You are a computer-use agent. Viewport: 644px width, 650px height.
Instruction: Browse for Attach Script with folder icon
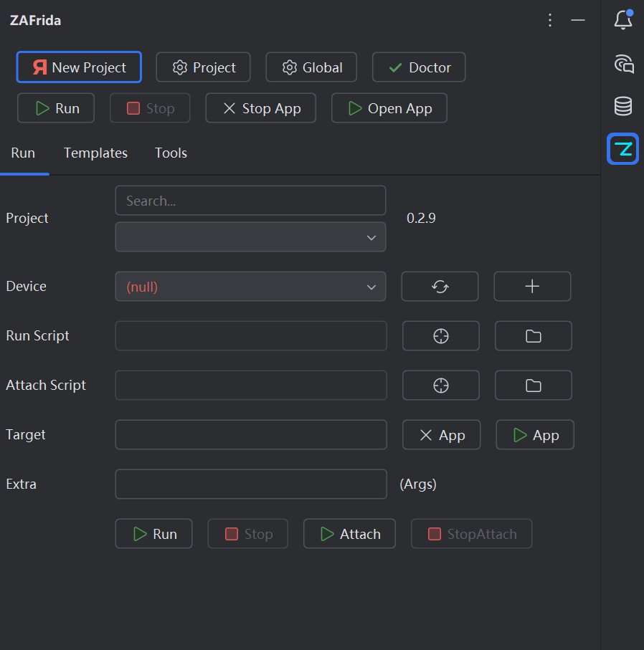click(x=534, y=385)
